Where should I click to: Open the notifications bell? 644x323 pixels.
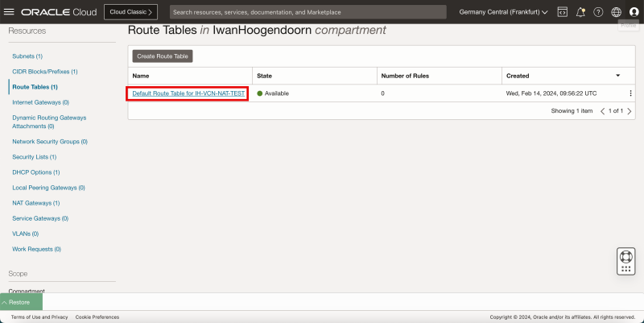click(x=580, y=12)
